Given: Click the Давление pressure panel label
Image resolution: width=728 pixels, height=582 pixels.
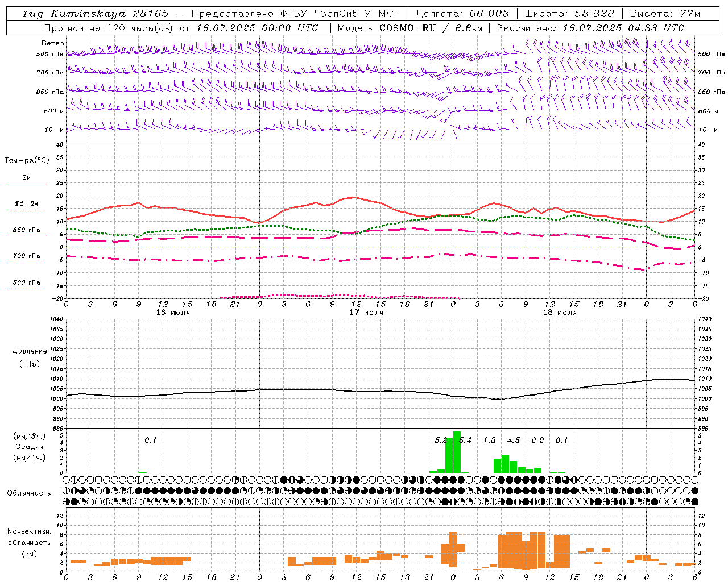Looking at the screenshot, I should point(30,351).
